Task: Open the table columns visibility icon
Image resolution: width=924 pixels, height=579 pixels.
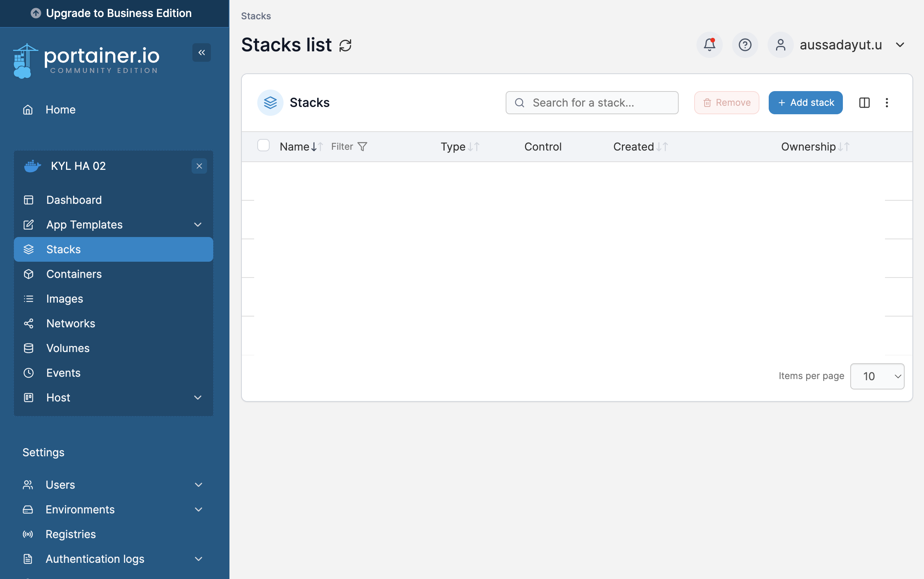Action: click(864, 103)
